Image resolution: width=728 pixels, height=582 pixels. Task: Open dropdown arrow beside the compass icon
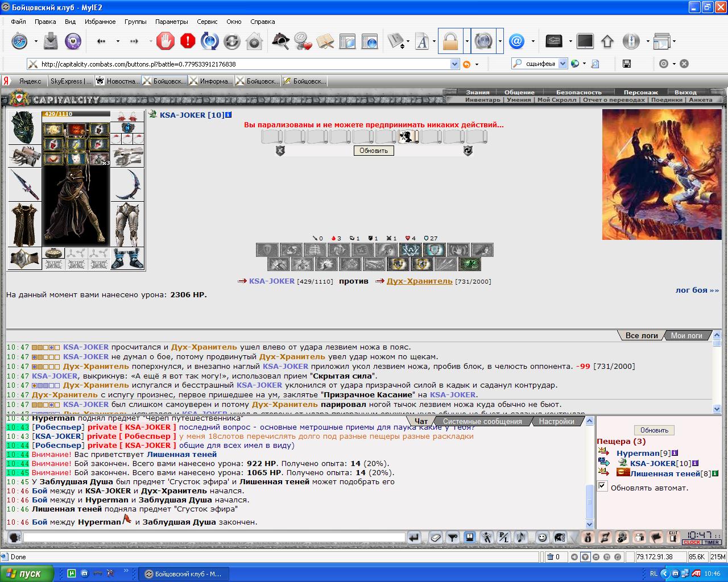(36, 41)
